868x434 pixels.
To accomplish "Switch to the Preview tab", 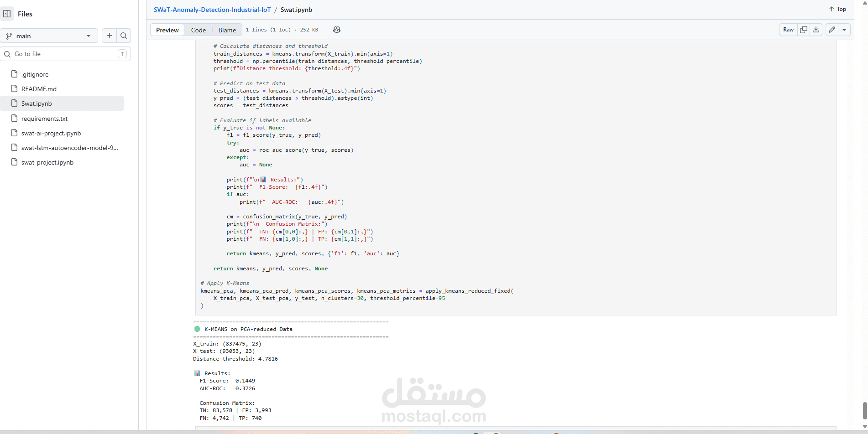I will pos(167,30).
